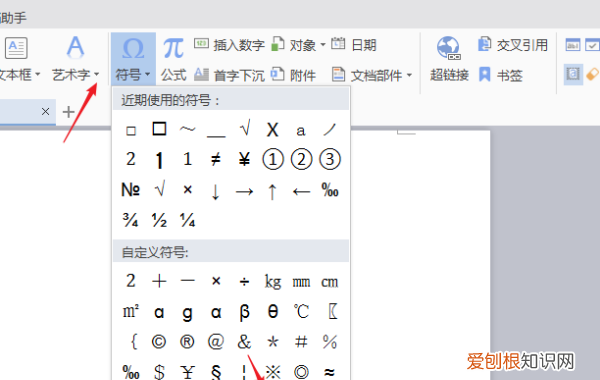The image size is (600, 380).
Task: Open a new document tab with plus
Action: [x=68, y=112]
